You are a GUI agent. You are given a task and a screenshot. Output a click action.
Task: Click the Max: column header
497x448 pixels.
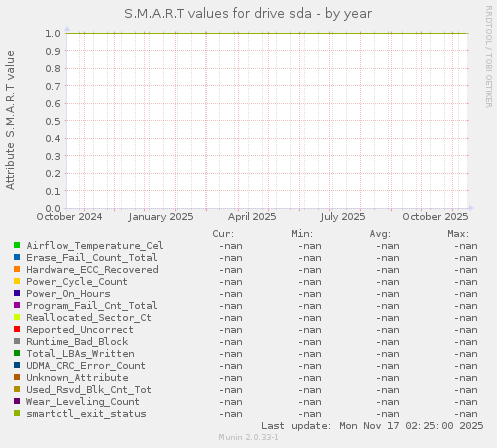point(458,234)
